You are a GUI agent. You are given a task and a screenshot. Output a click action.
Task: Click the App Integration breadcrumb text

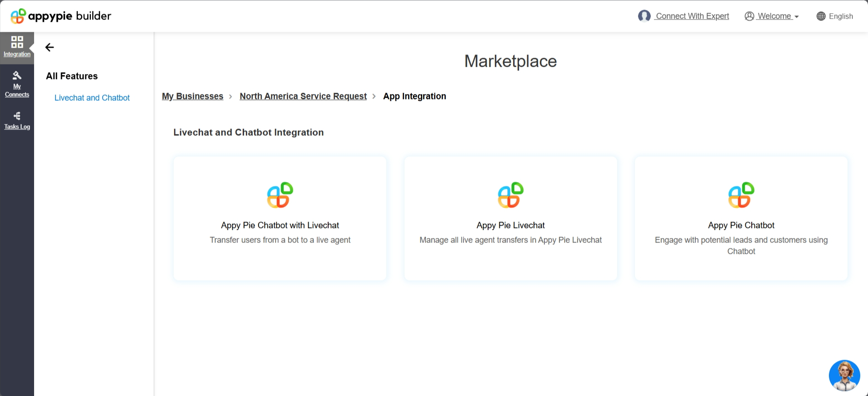[414, 96]
